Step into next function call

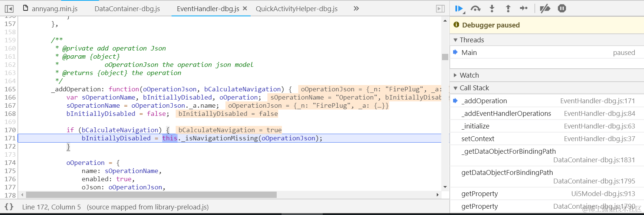pyautogui.click(x=492, y=9)
